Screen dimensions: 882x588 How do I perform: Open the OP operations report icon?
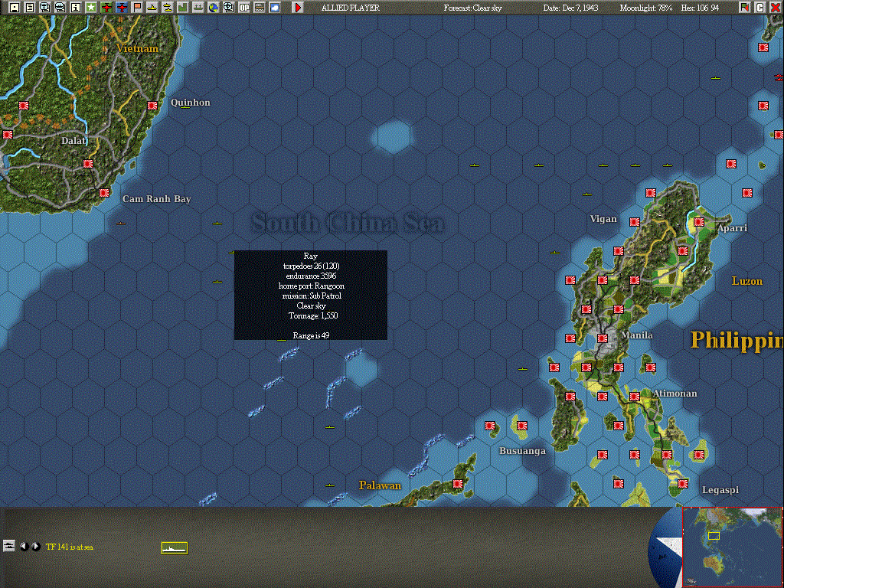244,8
